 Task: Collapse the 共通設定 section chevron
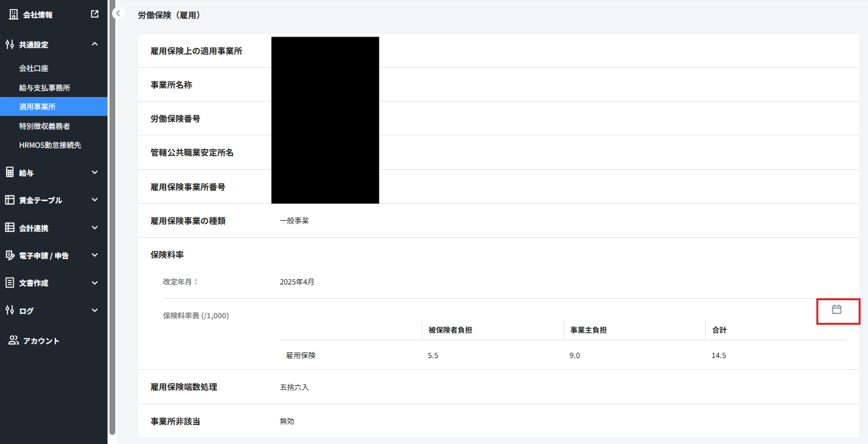(x=94, y=44)
